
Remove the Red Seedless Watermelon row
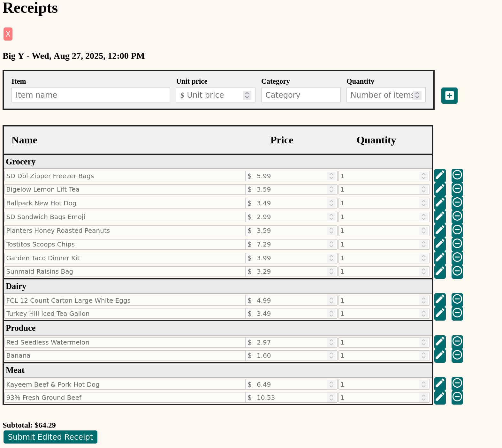(x=457, y=342)
